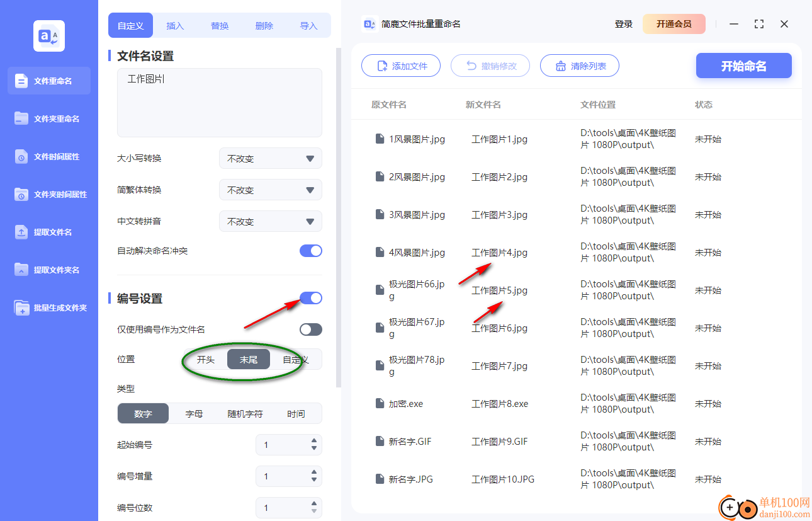This screenshot has height=521, width=812.
Task: Set numbering position to 自定义
Action: point(296,359)
